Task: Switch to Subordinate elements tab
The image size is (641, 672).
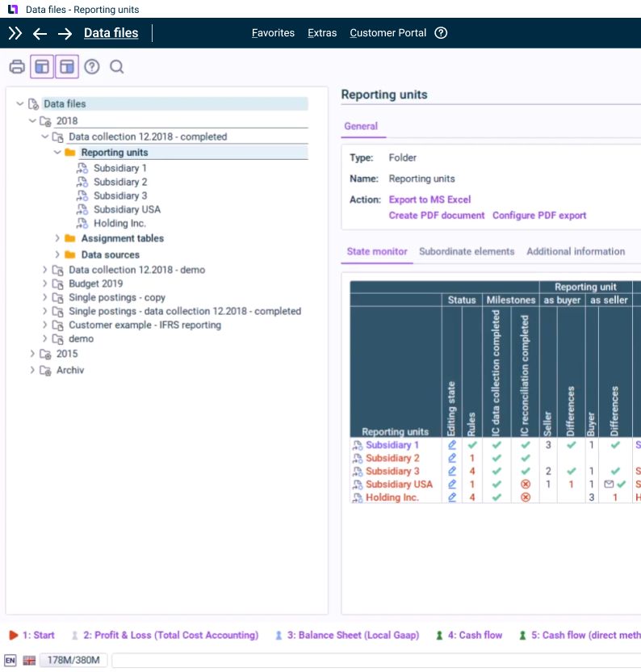Action: [x=467, y=252]
